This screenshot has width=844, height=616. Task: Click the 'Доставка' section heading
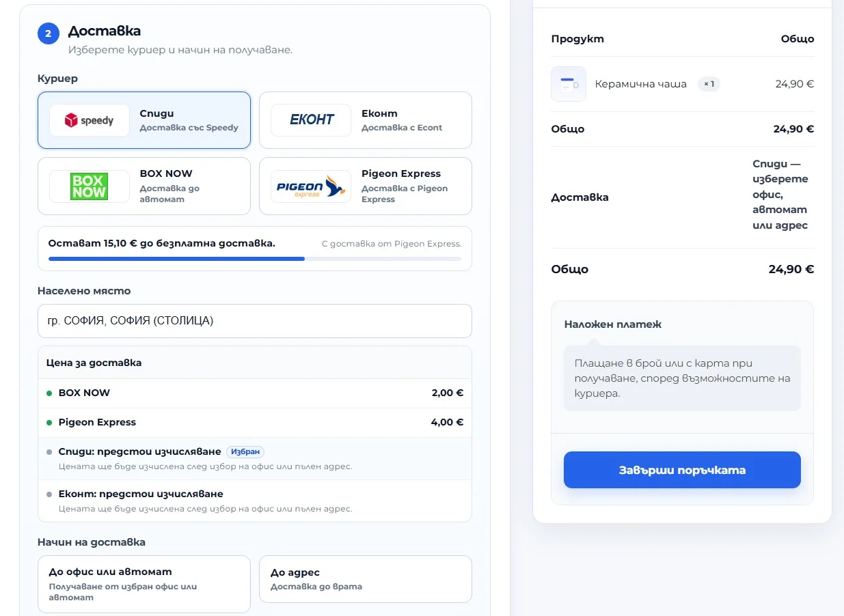click(x=105, y=31)
